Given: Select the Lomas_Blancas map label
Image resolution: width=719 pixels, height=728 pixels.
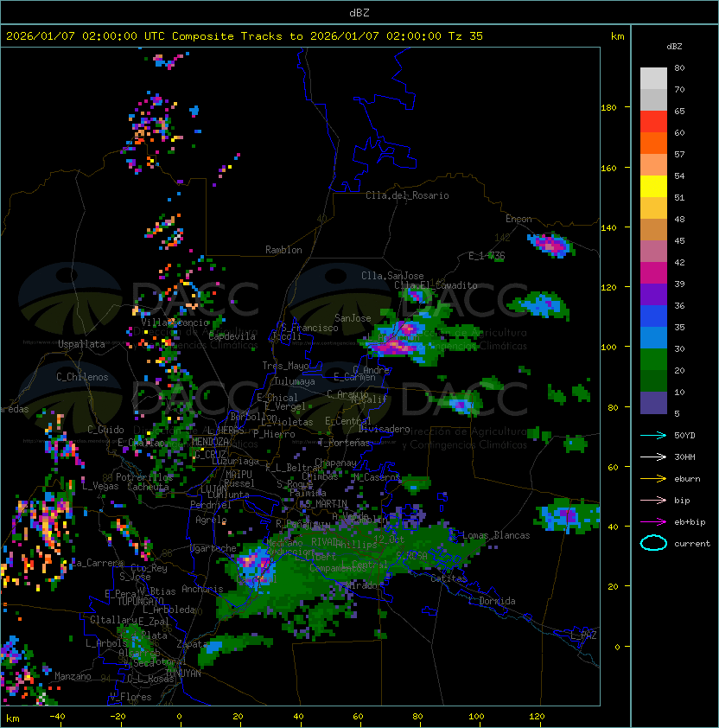Looking at the screenshot, I should click(495, 535).
